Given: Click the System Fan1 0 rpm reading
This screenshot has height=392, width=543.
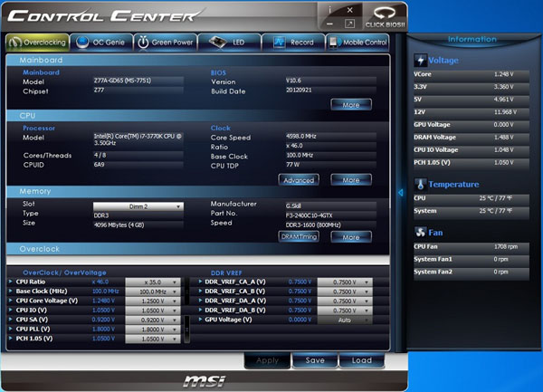Looking at the screenshot, I should 472,259.
